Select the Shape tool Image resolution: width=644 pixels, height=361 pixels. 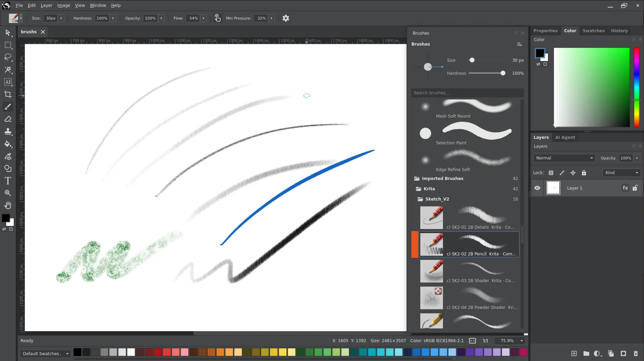[x=8, y=168]
